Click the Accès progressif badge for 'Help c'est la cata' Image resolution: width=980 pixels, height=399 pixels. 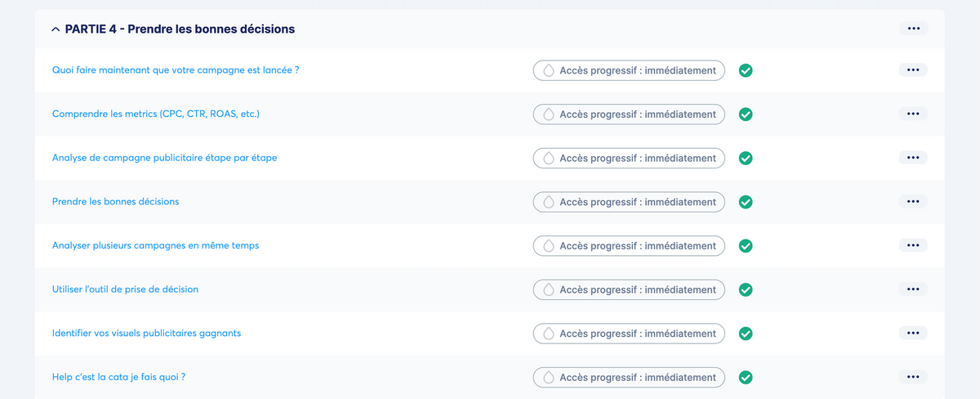629,377
